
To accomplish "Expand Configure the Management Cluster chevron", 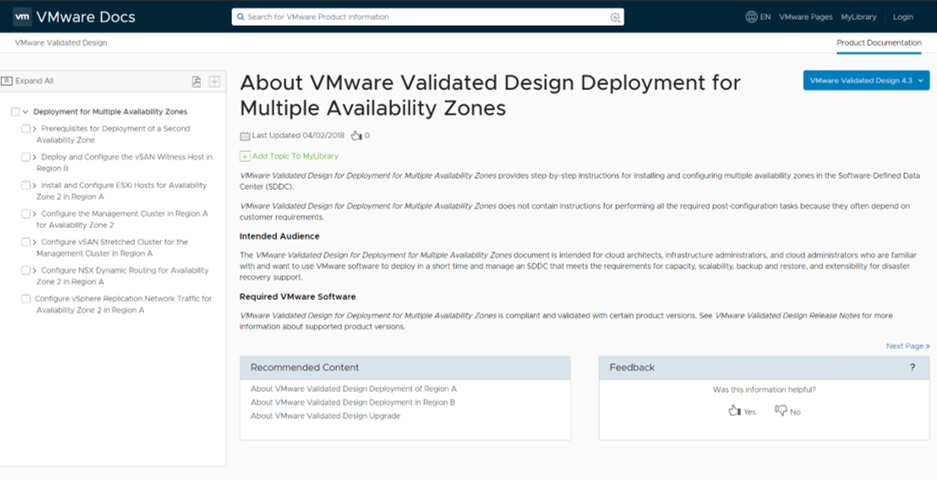I will pyautogui.click(x=35, y=213).
